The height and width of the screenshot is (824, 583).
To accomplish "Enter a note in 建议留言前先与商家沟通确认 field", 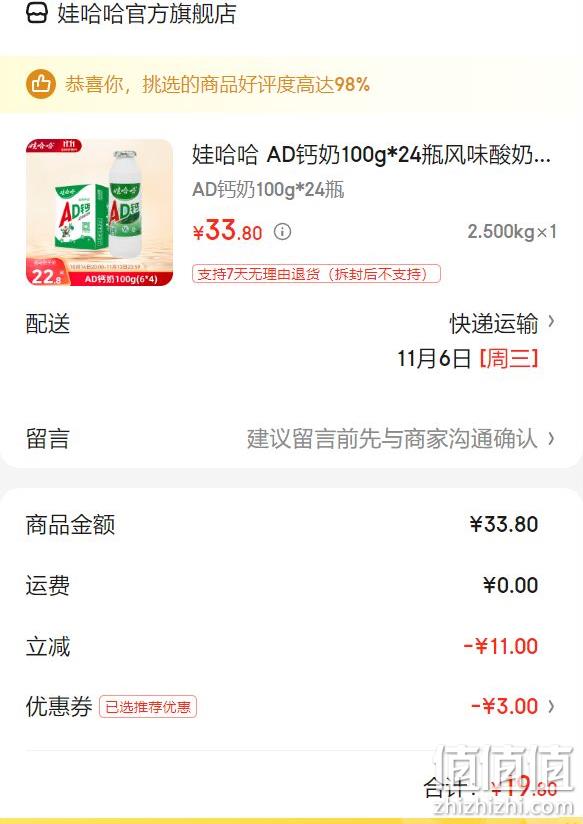I will pyautogui.click(x=392, y=439).
